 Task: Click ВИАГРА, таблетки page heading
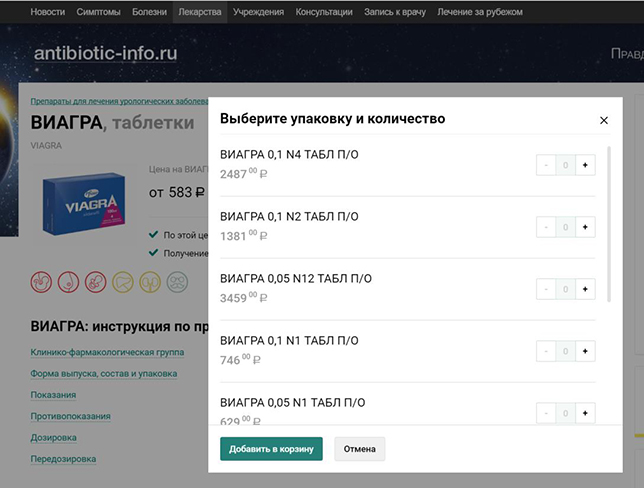(x=112, y=123)
